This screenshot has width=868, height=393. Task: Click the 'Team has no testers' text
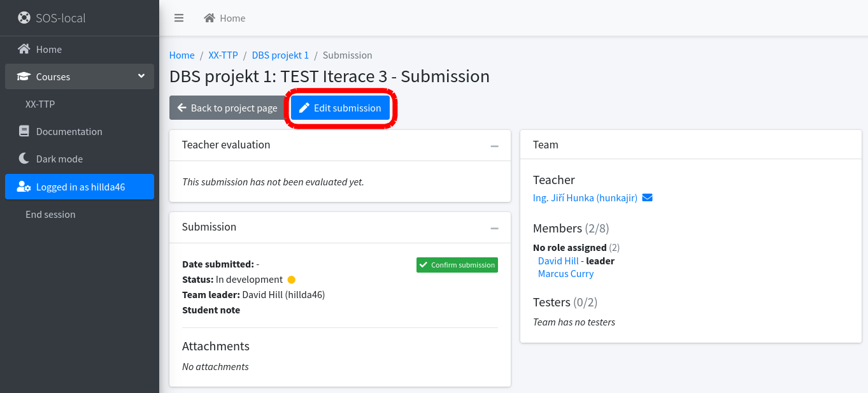(574, 322)
